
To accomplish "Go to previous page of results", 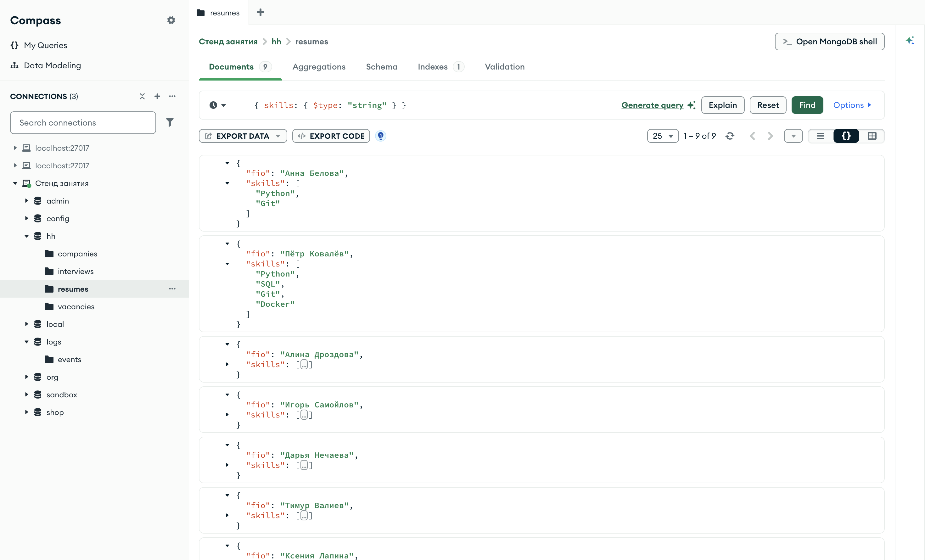I will tap(752, 136).
